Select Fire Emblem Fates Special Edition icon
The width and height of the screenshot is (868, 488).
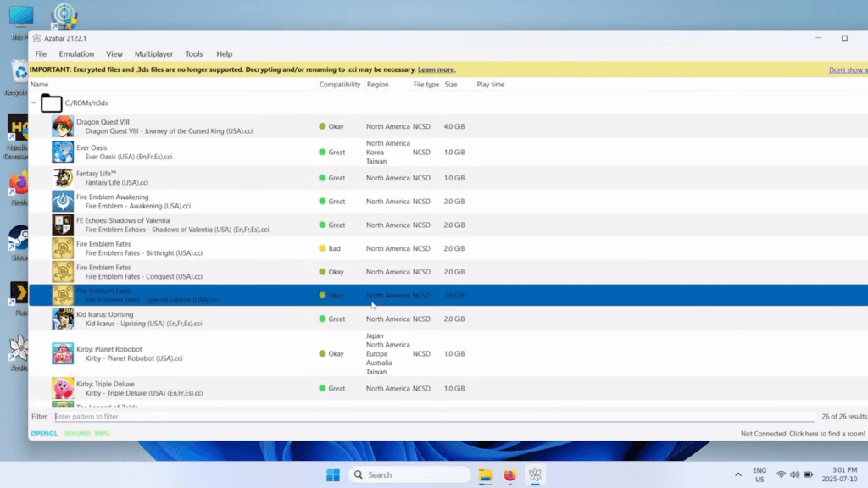point(63,296)
